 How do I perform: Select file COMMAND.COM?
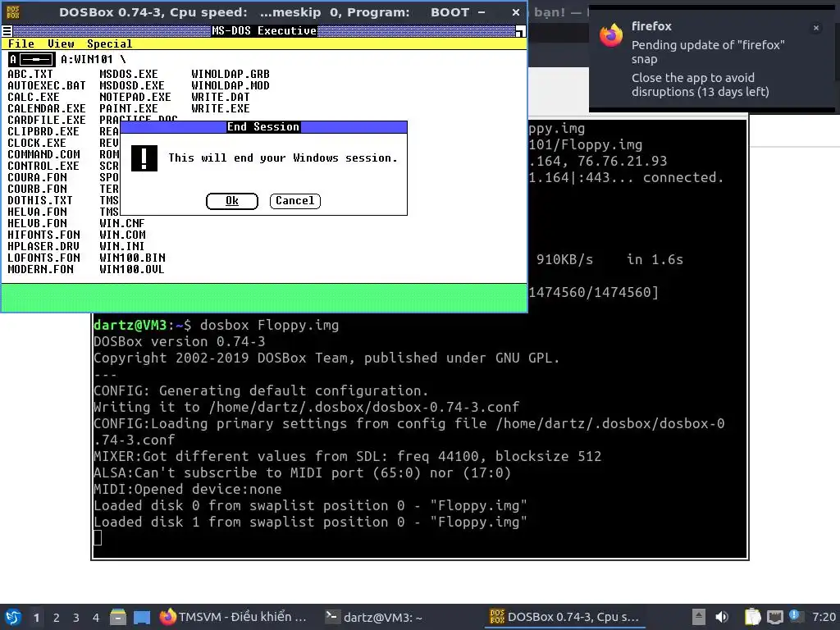43,154
